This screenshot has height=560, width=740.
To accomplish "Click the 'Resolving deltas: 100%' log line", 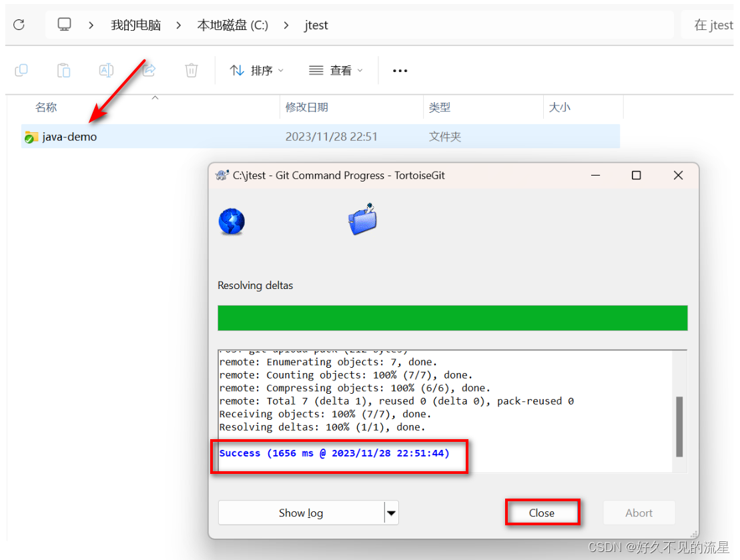I will tap(322, 427).
